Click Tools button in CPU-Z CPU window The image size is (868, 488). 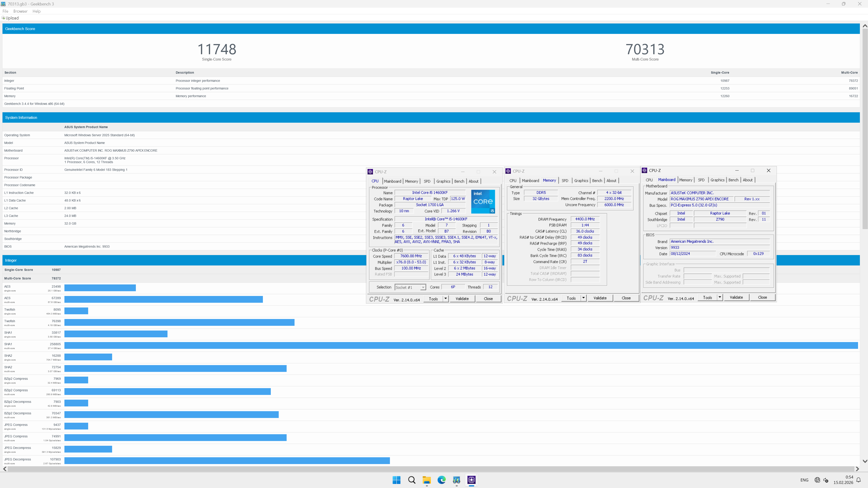(433, 298)
